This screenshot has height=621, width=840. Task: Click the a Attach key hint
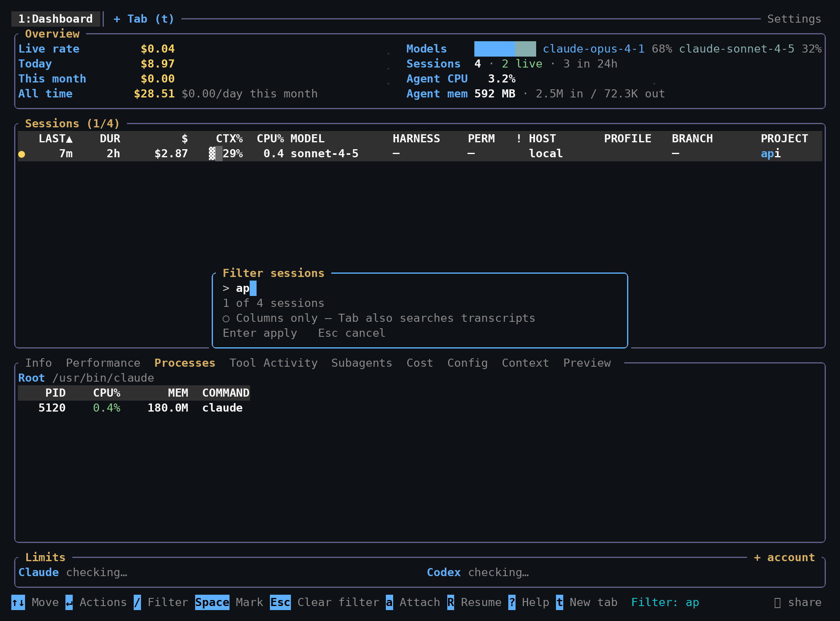(413, 602)
